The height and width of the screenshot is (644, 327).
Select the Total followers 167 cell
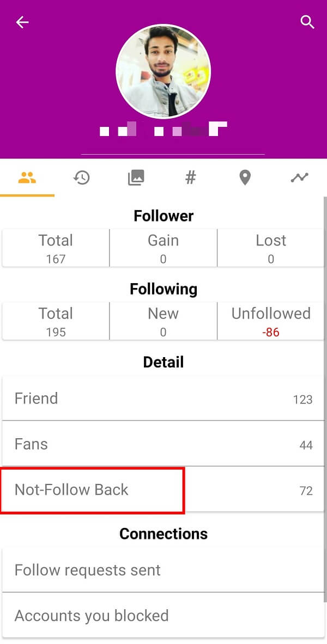click(55, 248)
